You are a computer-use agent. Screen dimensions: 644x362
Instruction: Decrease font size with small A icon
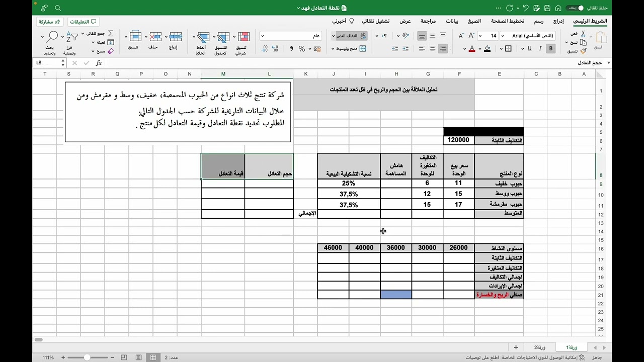[461, 36]
